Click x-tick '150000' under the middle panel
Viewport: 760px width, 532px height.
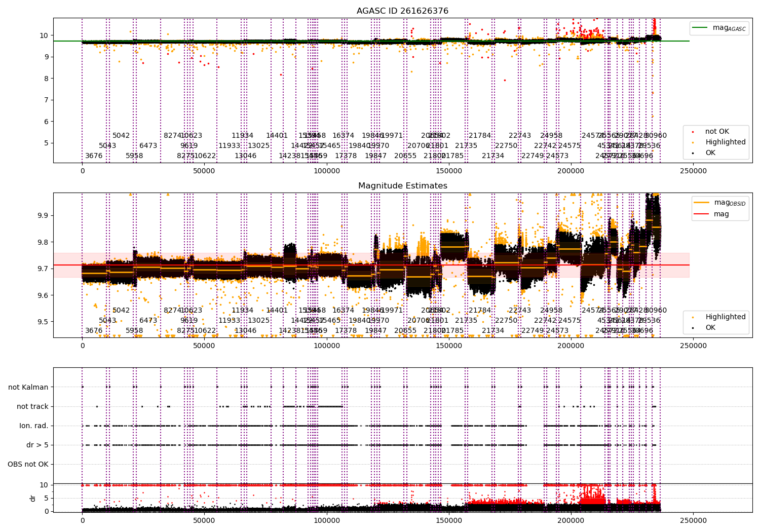tap(448, 346)
